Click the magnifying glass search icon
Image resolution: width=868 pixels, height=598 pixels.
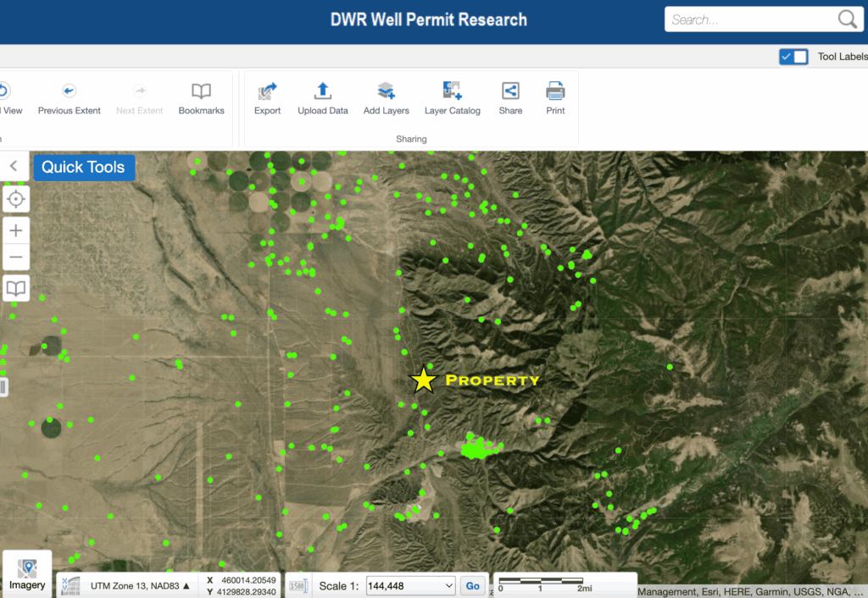847,20
